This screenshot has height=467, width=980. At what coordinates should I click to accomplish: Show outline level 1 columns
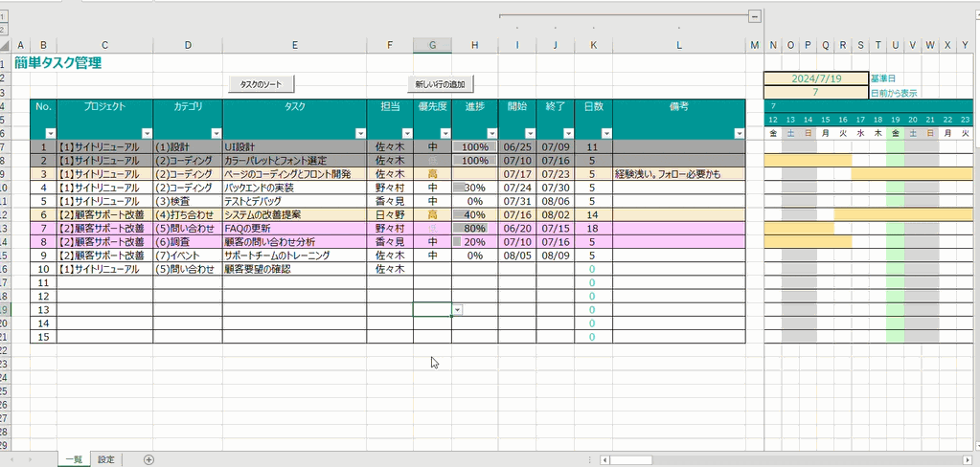(x=3, y=17)
